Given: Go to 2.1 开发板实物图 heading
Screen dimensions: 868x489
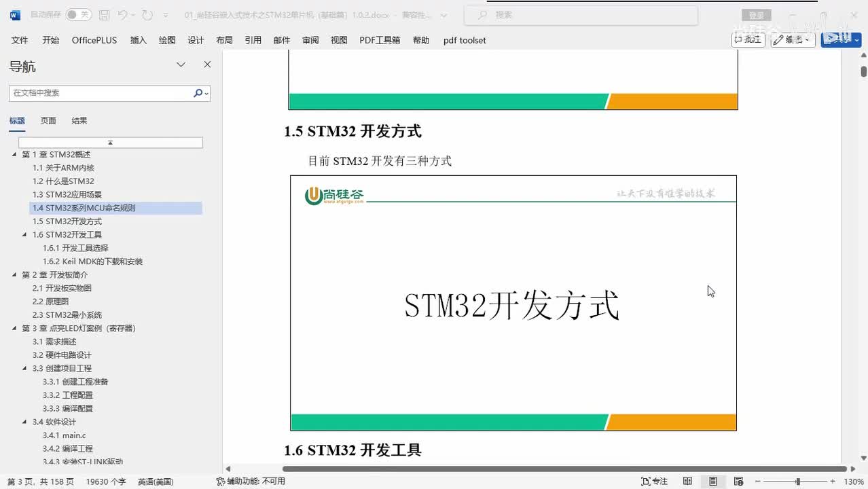Looking at the screenshot, I should coord(62,288).
